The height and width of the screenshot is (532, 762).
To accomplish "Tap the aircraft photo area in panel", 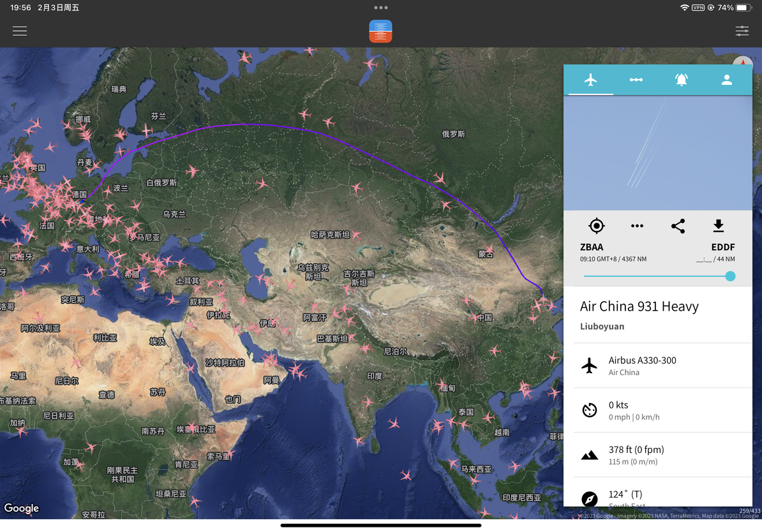I will click(x=658, y=152).
